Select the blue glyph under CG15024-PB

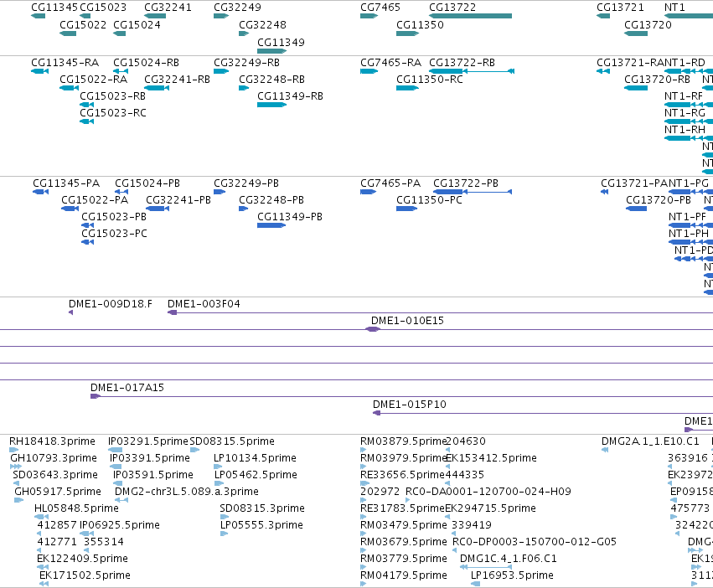tap(121, 192)
